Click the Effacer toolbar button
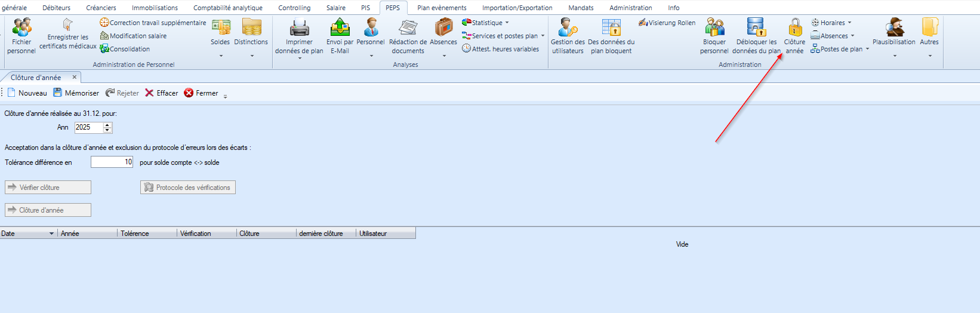The image size is (980, 313). coord(161,93)
